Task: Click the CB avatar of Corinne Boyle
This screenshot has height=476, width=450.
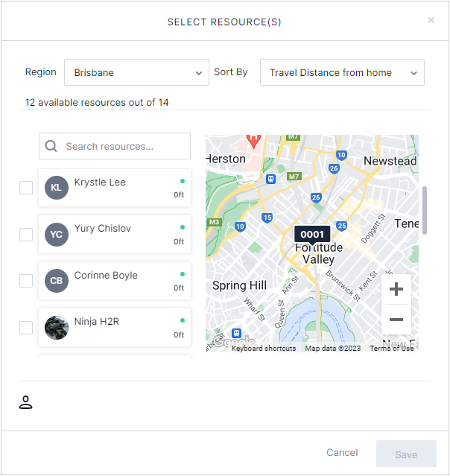Action: click(x=57, y=281)
